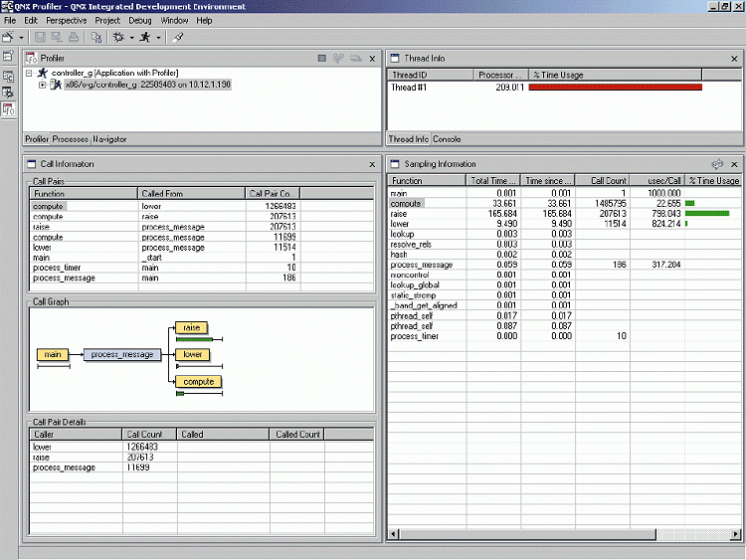Image resolution: width=746 pixels, height=560 pixels.
Task: Close the Call Information view
Action: pyautogui.click(x=372, y=164)
